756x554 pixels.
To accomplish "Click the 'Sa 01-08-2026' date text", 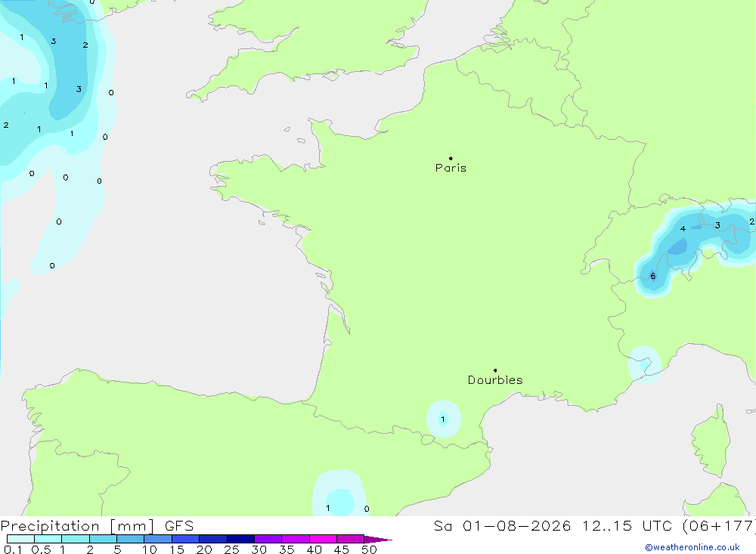I will (x=503, y=525).
